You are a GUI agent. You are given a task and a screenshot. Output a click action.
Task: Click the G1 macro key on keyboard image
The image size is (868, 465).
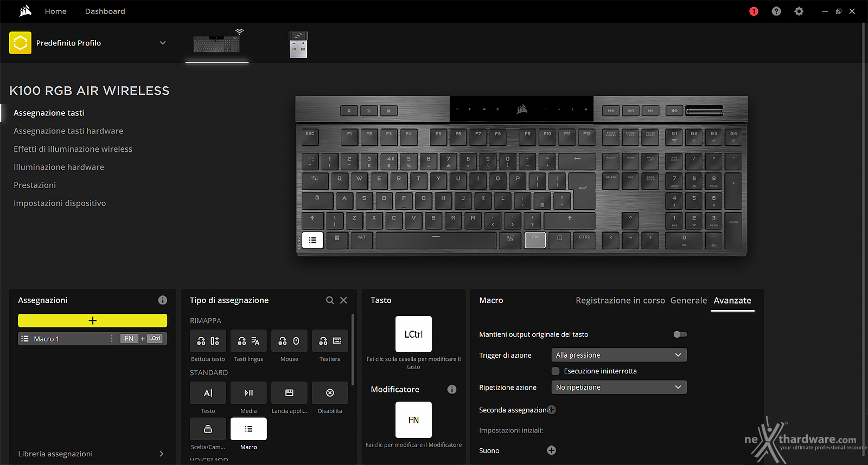click(674, 137)
